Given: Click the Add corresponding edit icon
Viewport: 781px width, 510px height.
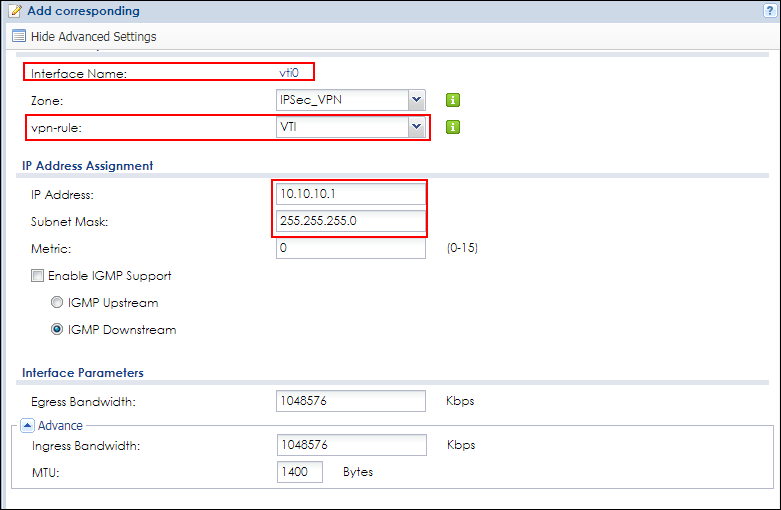Looking at the screenshot, I should click(x=13, y=11).
